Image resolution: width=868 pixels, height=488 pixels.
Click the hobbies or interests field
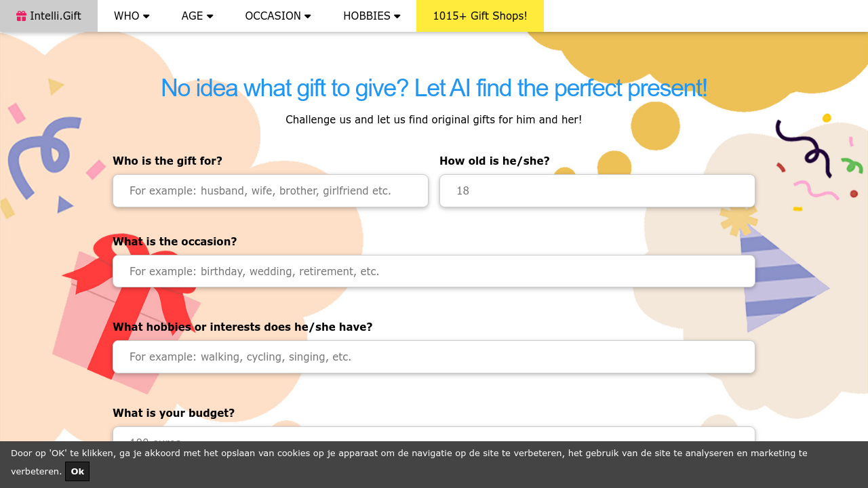pos(434,357)
